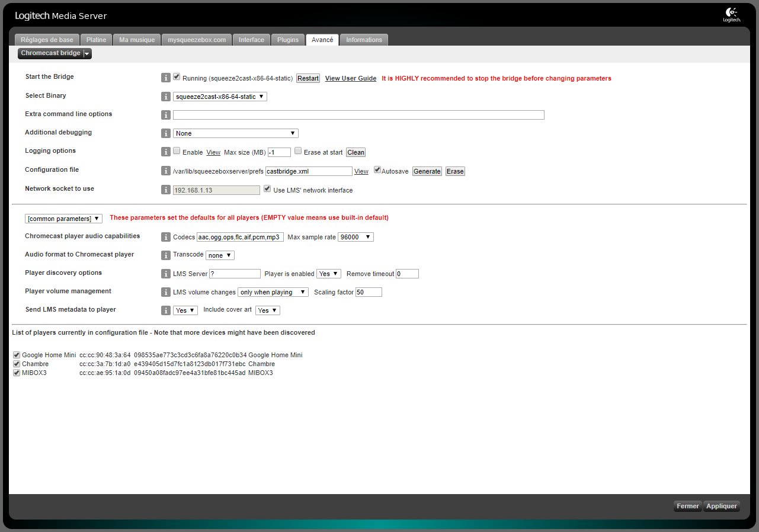The image size is (759, 532).
Task: Click the castbridge.xml filename field
Action: coord(309,171)
